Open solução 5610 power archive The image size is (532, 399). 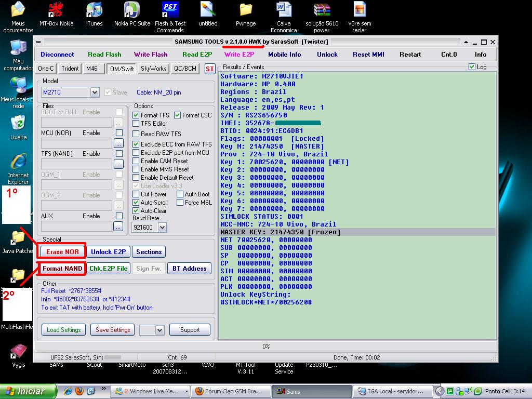click(x=322, y=17)
